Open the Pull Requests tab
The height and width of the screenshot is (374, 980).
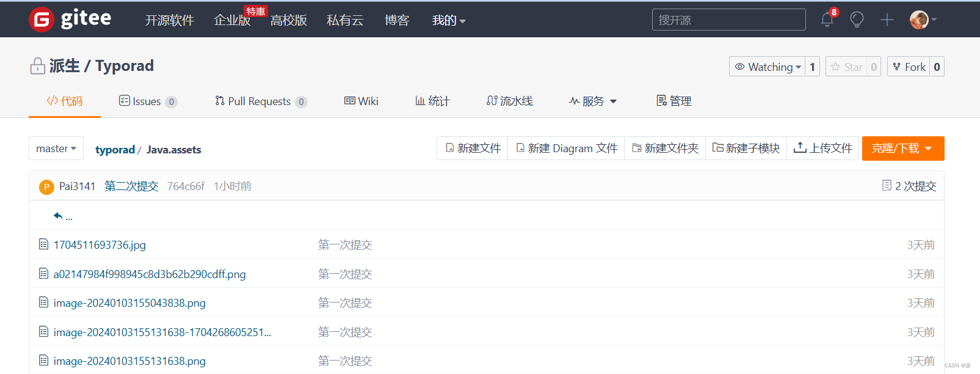click(261, 101)
